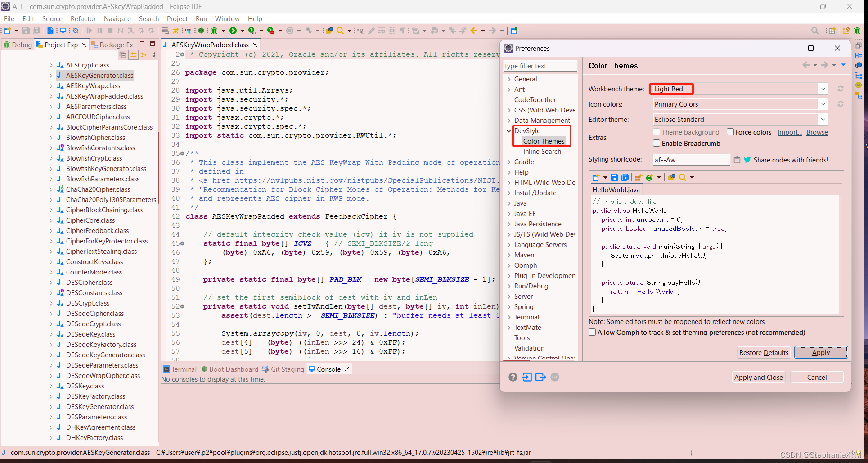Click the Project Explorer View Menu dots

[154, 55]
